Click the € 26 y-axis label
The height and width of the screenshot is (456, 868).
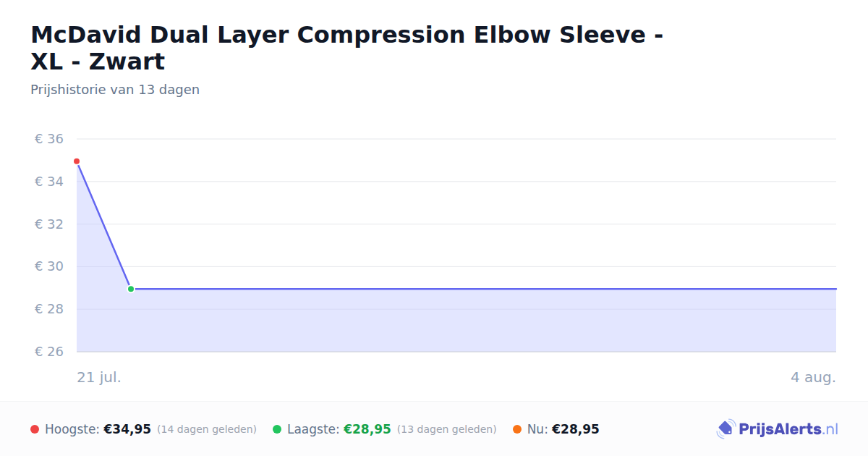[49, 352]
